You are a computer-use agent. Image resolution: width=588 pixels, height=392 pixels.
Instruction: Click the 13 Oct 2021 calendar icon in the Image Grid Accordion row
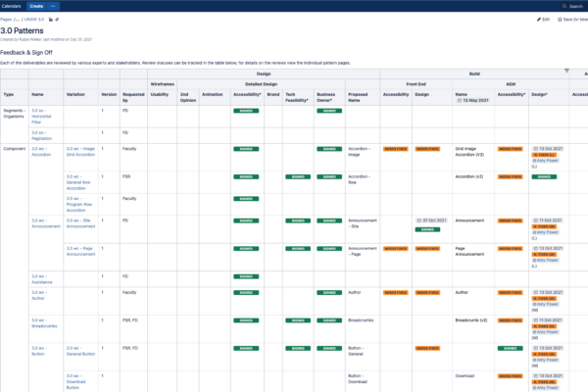click(x=536, y=149)
